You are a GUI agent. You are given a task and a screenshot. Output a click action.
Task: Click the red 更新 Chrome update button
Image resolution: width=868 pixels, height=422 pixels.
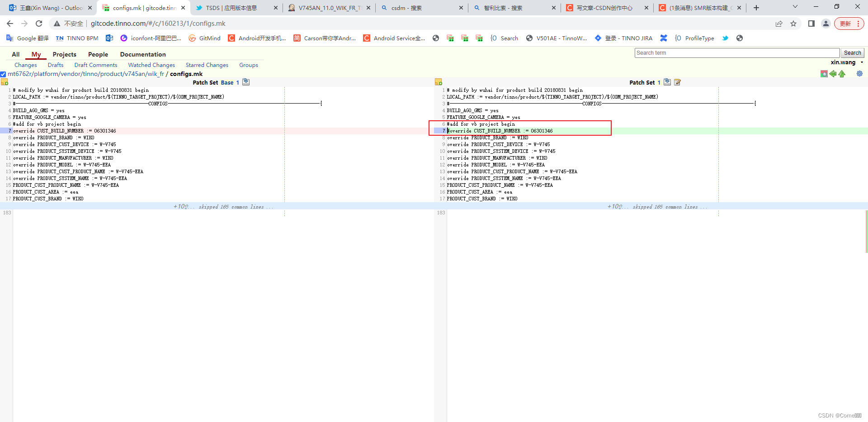[x=849, y=24]
